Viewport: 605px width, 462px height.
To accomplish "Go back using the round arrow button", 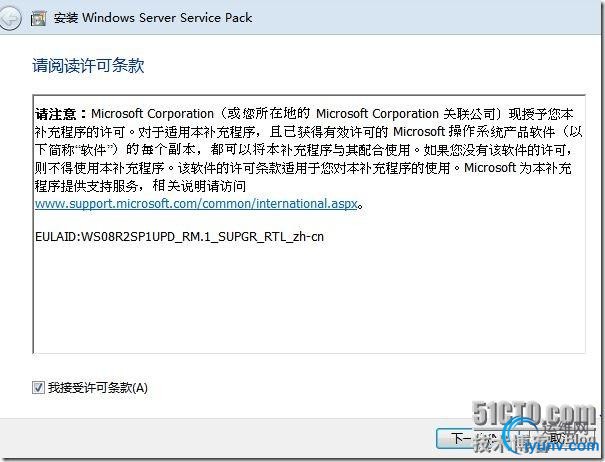I will (10, 18).
